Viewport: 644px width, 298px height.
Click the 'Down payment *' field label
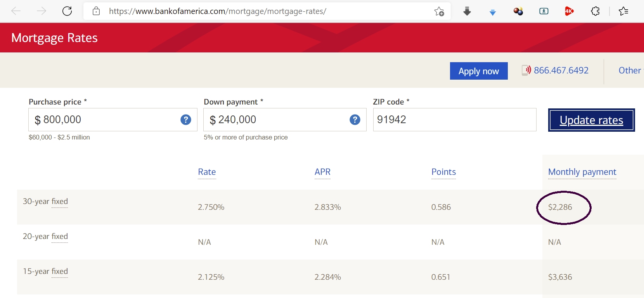click(234, 102)
